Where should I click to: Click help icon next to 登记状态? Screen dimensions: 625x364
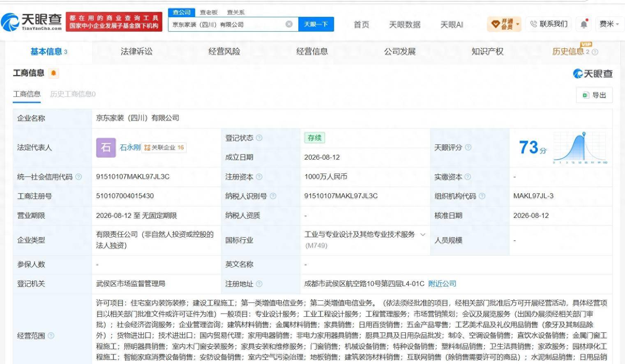259,138
